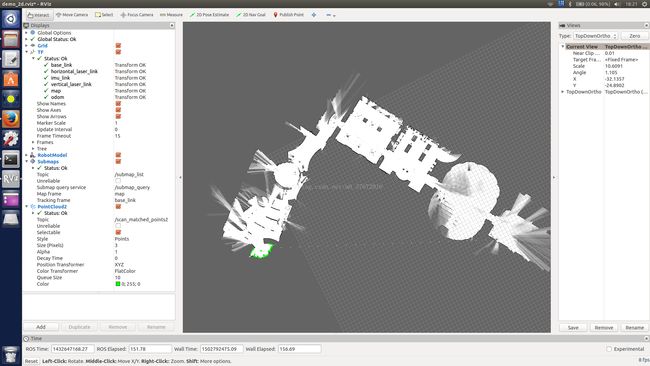The height and width of the screenshot is (366, 650).
Task: Toggle the RobotModel display checkbox
Action: point(118,155)
